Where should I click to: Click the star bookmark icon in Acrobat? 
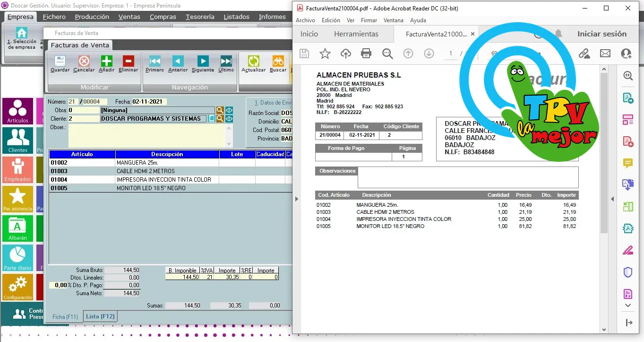[325, 53]
